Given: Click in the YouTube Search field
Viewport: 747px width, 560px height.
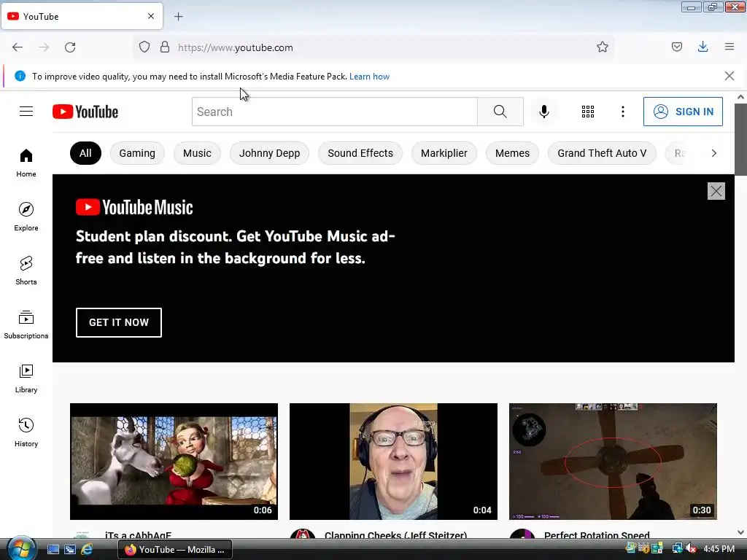Looking at the screenshot, I should (334, 112).
